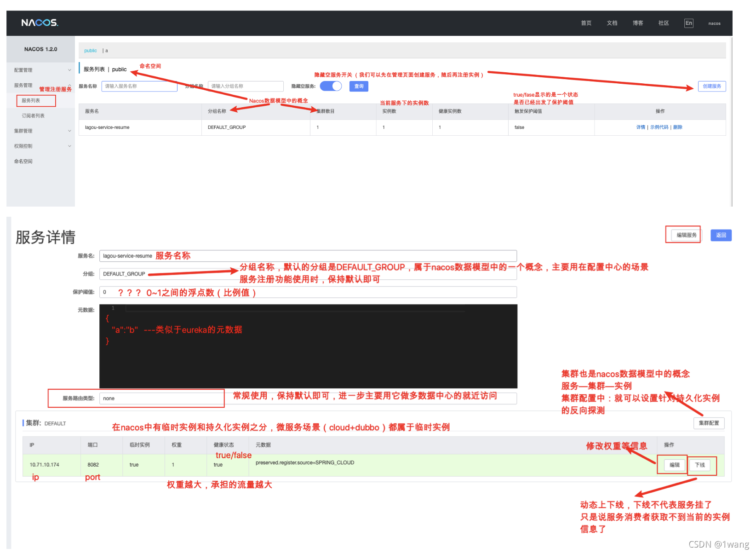Open 文档 in top navigation
Screen dimensions: 756x554
(x=612, y=23)
